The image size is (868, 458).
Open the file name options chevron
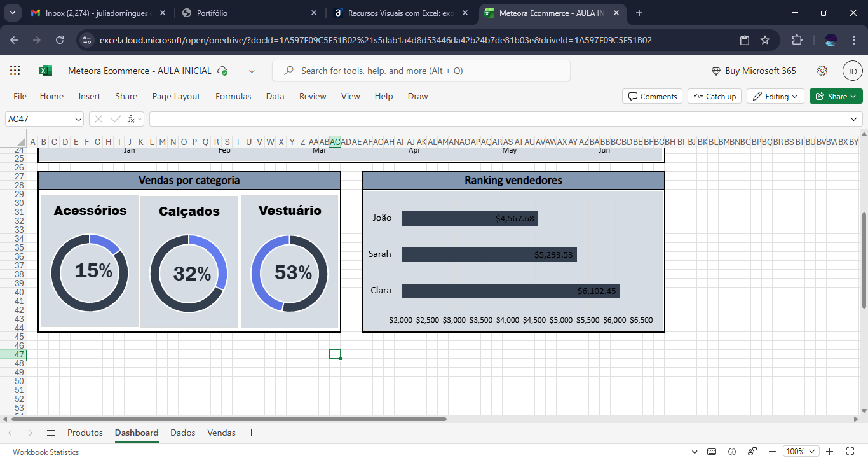click(252, 71)
